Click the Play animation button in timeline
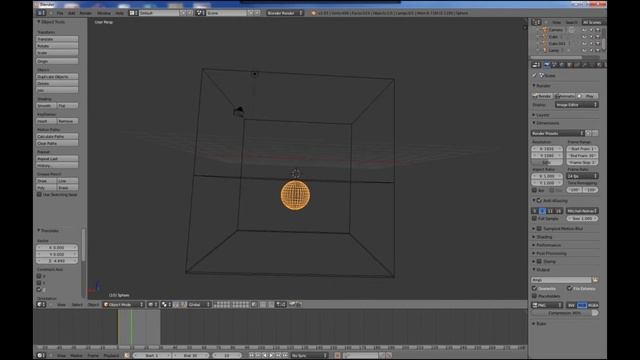Screen dimensions: 640x360 pyautogui.click(x=271, y=355)
